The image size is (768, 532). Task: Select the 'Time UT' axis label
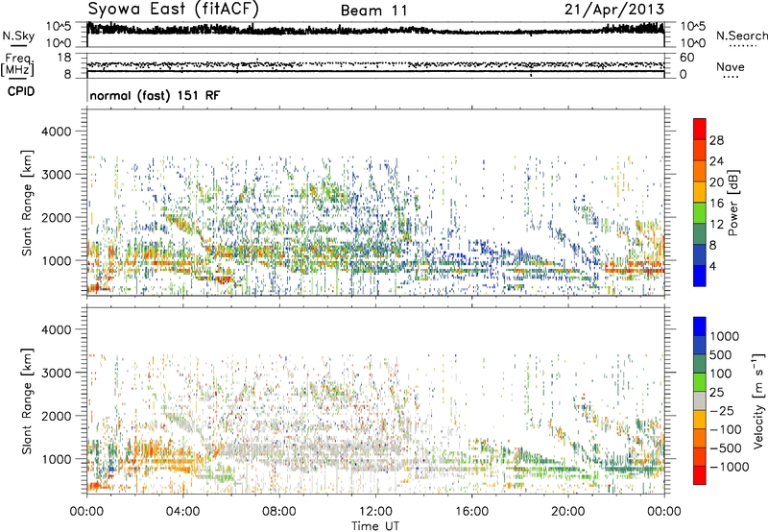tap(375, 526)
